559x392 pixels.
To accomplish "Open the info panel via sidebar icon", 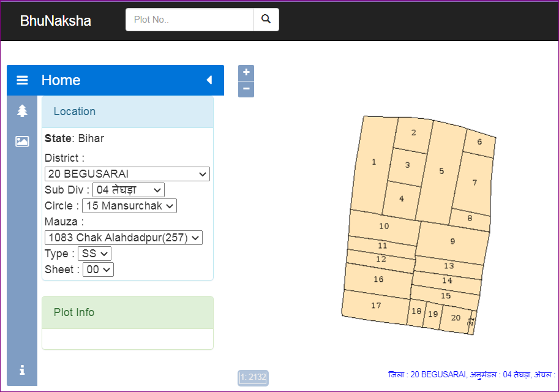I will tap(22, 370).
